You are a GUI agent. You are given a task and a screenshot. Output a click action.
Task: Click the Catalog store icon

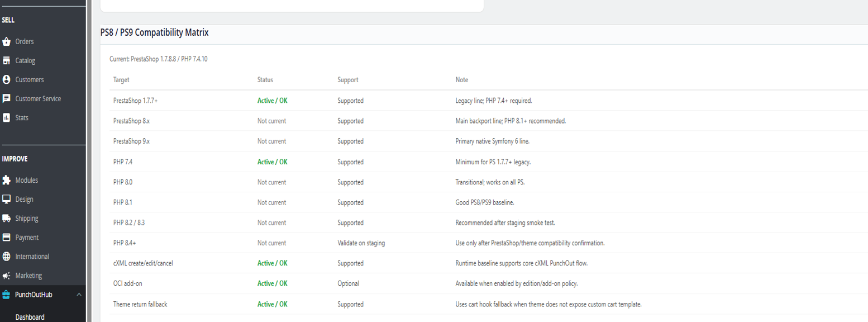(7, 61)
